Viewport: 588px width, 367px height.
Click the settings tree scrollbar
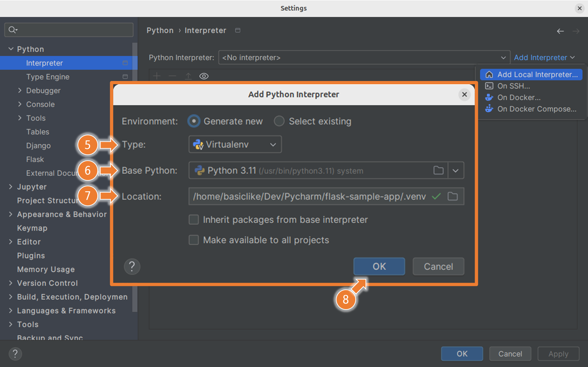(135, 177)
